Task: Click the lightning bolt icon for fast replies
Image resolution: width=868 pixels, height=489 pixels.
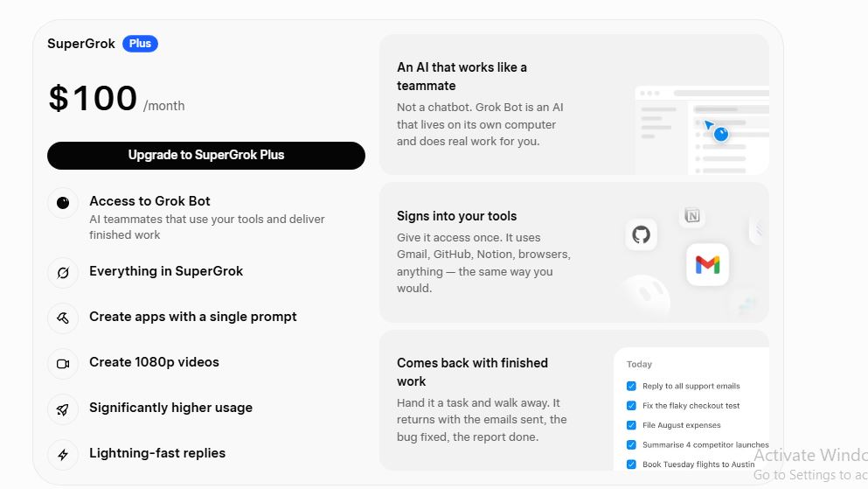Action: pos(63,455)
